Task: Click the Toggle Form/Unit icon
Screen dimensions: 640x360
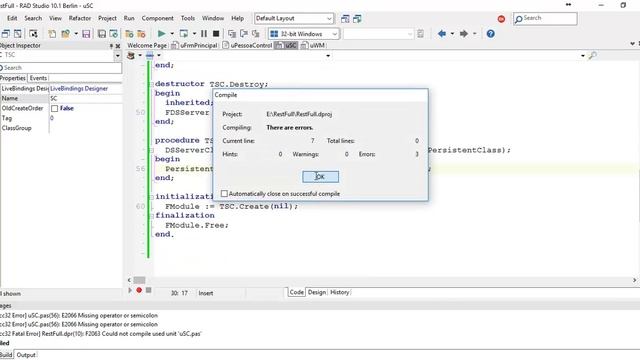Action: pos(33,33)
